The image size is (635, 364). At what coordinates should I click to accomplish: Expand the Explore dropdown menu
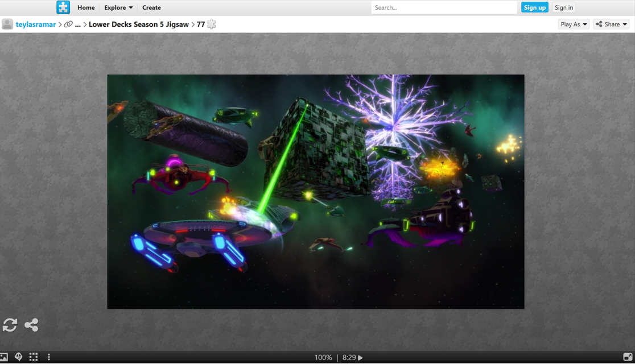118,7
